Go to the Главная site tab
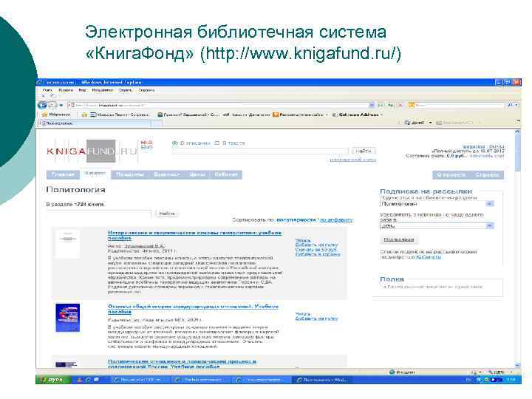This screenshot has height=399, width=532. click(x=63, y=174)
